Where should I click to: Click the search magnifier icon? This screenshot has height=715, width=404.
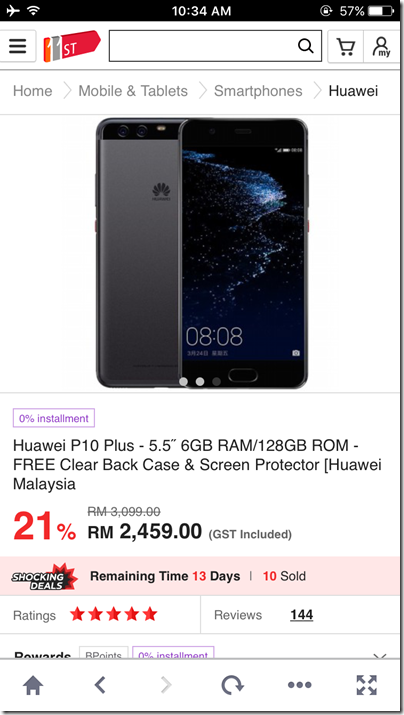306,46
